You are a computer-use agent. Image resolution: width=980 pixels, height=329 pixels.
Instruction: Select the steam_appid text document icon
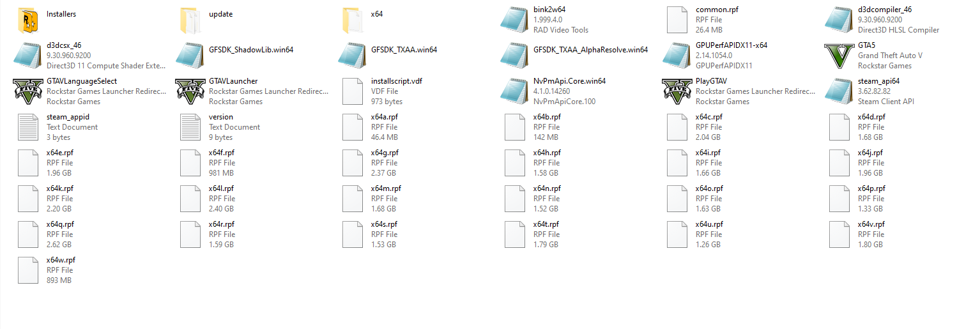[28, 127]
